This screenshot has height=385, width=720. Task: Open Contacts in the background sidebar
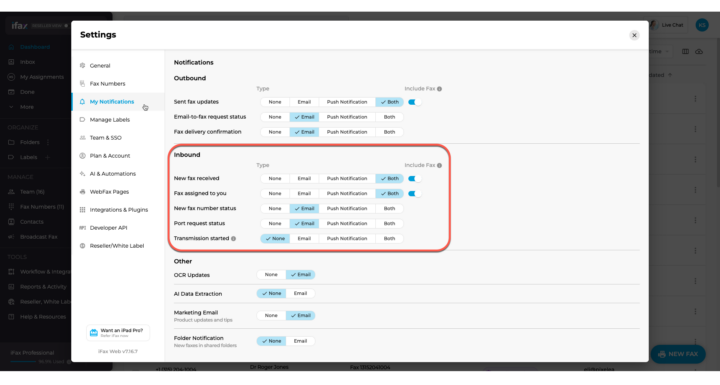point(31,222)
